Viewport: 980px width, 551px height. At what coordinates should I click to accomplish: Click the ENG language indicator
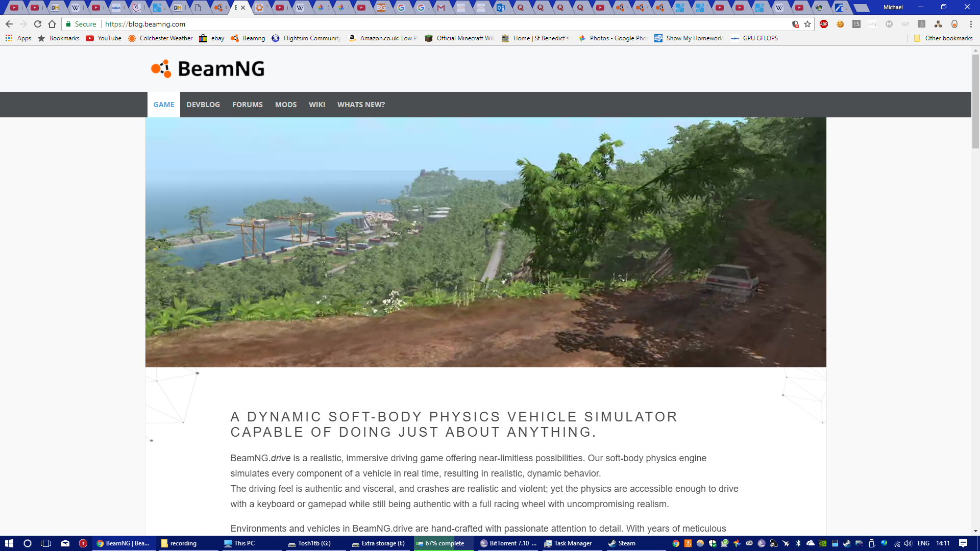point(923,543)
